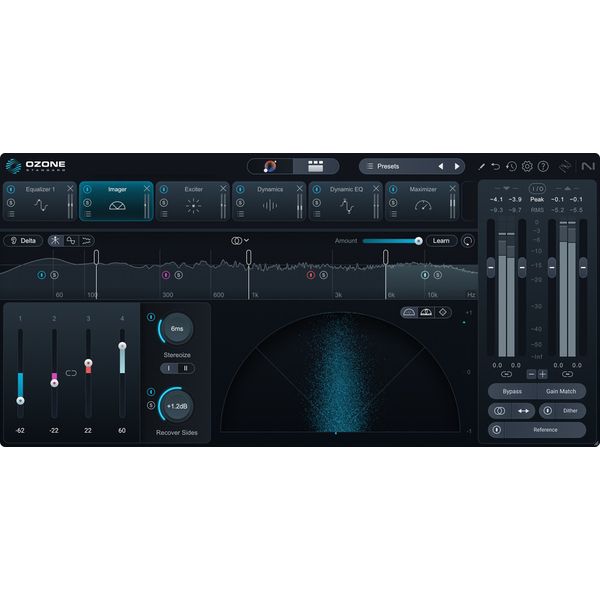Viewport: 600px width, 600px height.
Task: Click the I/O meter button
Action: pos(537,189)
